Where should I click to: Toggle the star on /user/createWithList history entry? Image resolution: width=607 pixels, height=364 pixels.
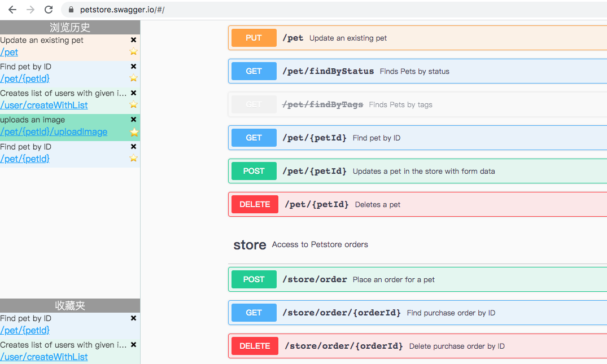click(133, 105)
